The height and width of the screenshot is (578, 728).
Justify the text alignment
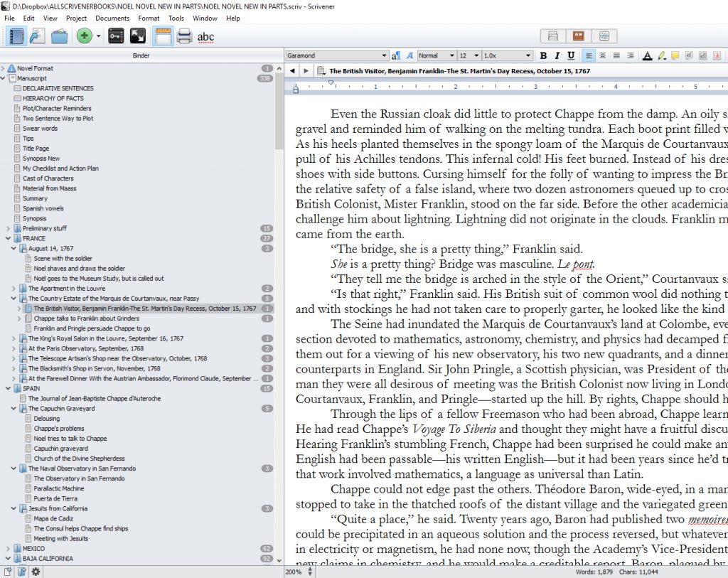coord(616,55)
